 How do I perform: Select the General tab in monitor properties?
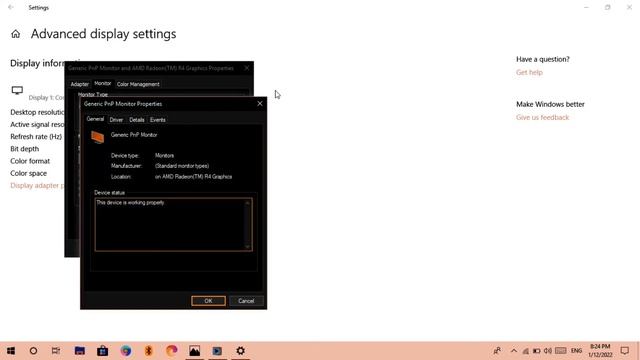(95, 119)
